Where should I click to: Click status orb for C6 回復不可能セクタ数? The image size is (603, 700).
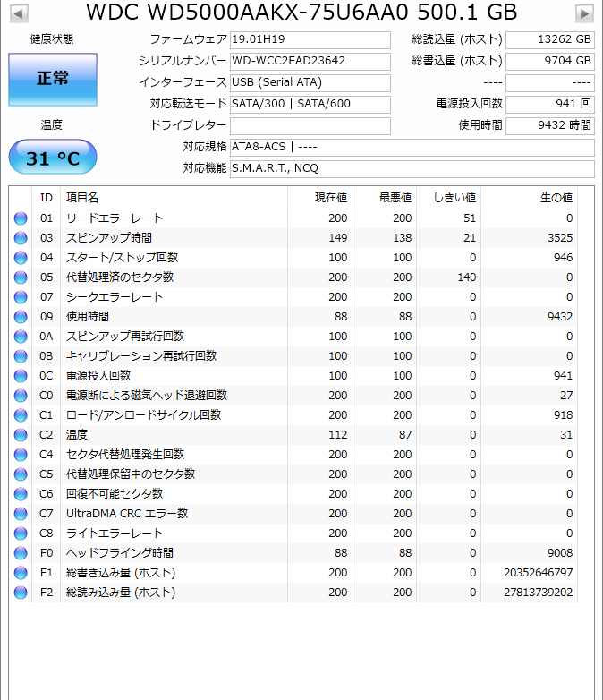(21, 494)
